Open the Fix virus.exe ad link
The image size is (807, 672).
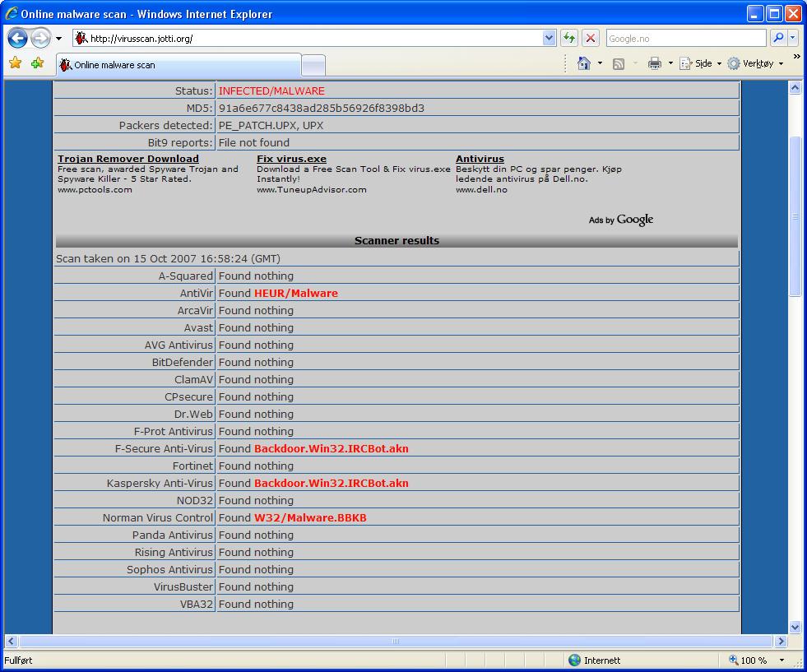click(291, 159)
